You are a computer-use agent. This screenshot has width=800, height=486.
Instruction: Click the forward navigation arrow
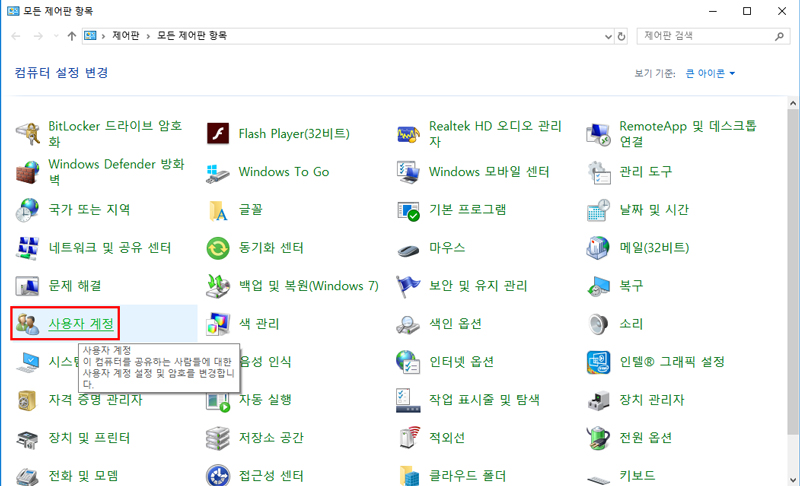point(38,36)
